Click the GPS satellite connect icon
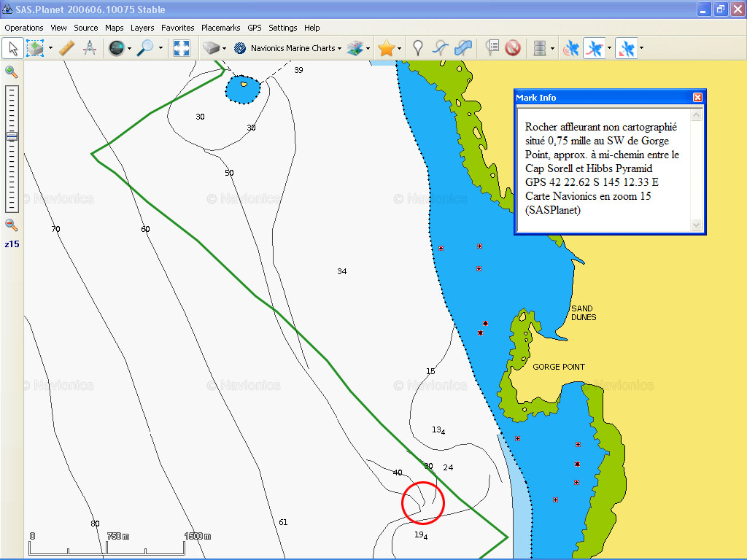The height and width of the screenshot is (560, 747). (570, 48)
